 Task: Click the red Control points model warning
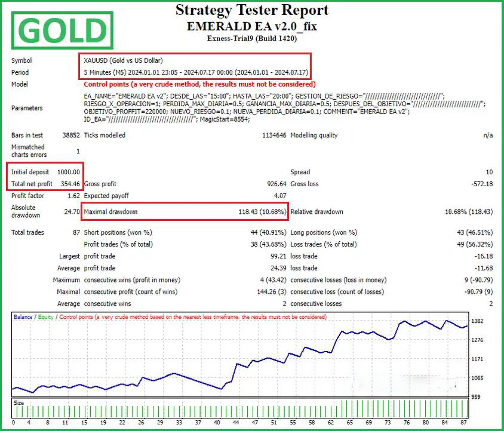coord(199,84)
